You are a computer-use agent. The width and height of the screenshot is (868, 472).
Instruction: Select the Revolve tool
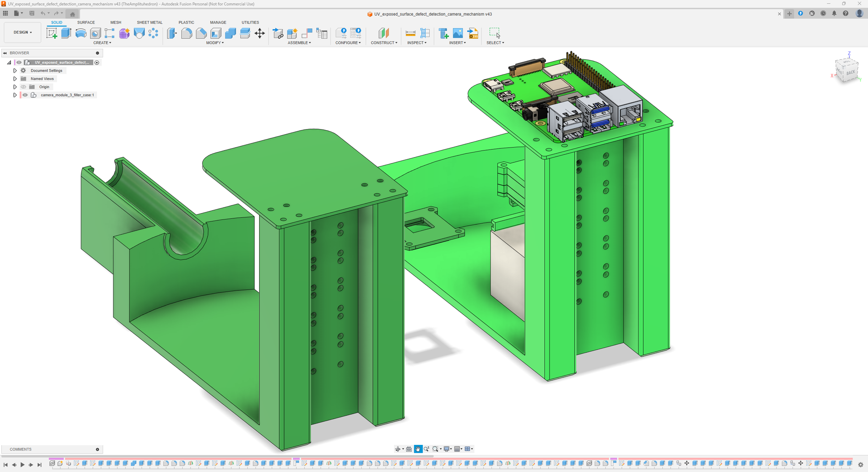(81, 33)
